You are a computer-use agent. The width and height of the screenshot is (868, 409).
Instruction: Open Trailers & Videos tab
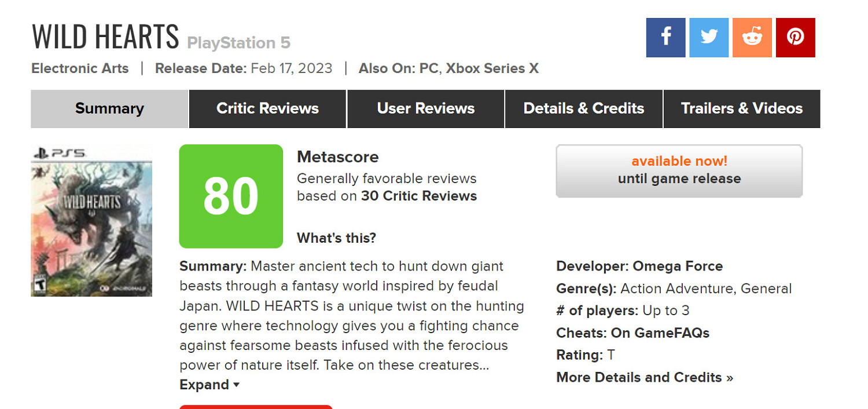741,108
